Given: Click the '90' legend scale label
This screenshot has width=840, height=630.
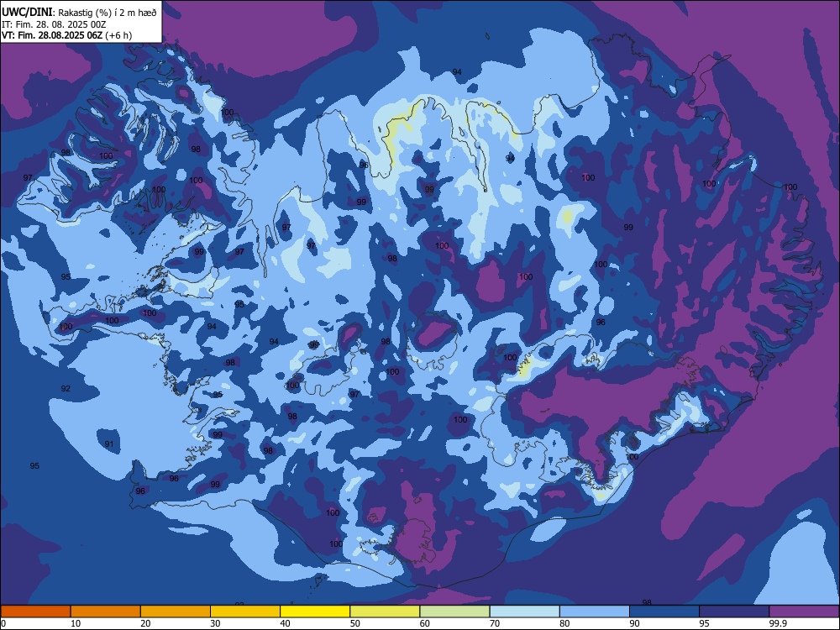Looking at the screenshot, I should pos(634,623).
